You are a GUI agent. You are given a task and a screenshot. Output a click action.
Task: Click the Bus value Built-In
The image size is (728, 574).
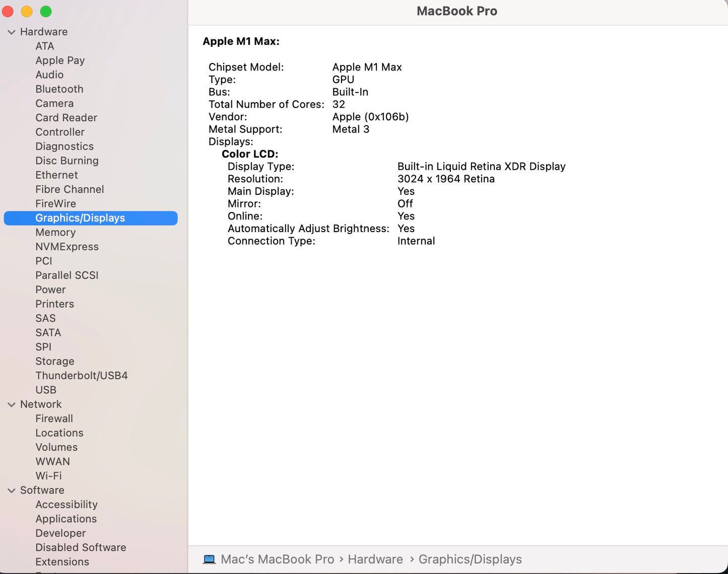coord(350,92)
